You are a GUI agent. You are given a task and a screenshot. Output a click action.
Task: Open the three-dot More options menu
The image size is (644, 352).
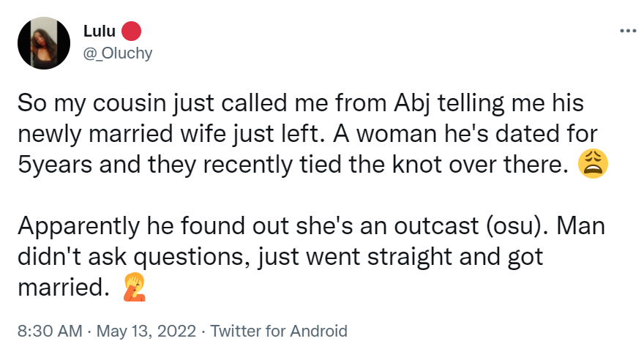coord(627,31)
